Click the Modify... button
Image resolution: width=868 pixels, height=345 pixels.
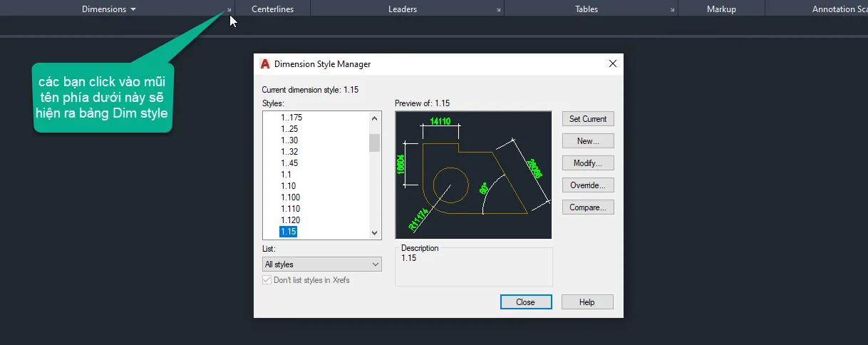tap(588, 163)
